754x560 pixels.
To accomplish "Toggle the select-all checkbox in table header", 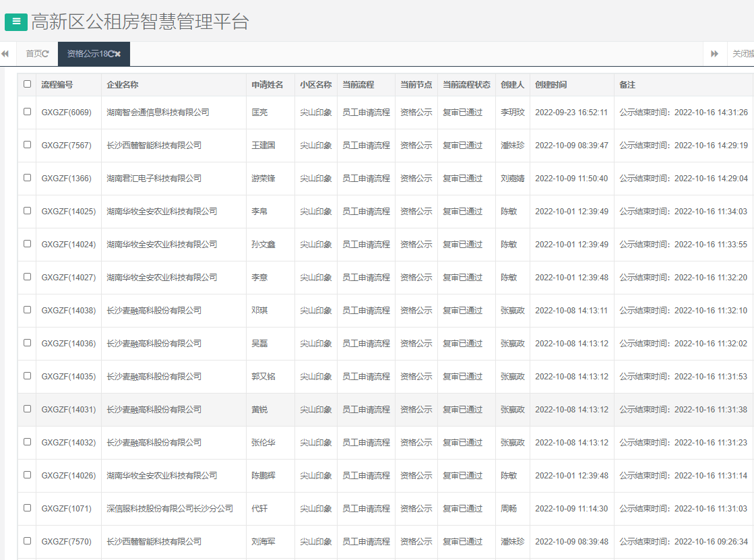I will click(27, 84).
